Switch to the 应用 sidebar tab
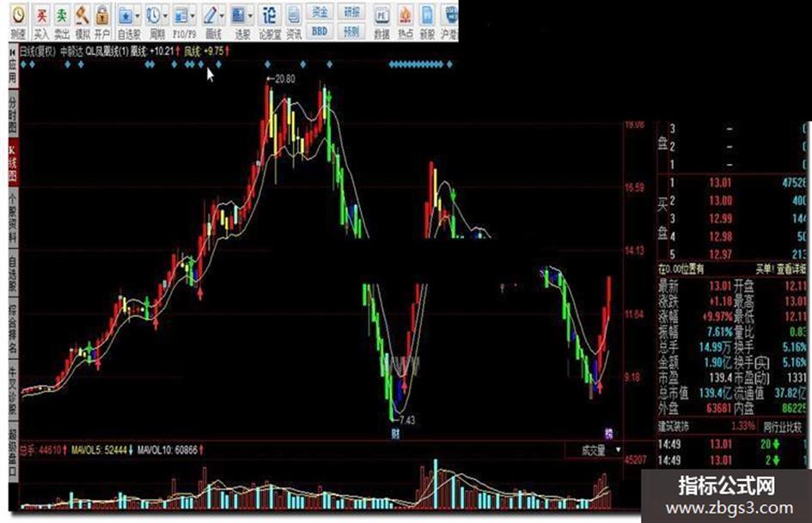This screenshot has width=812, height=523. click(x=13, y=71)
